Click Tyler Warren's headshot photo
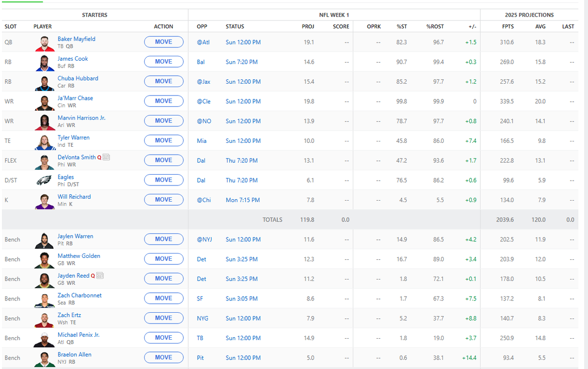 (45, 141)
